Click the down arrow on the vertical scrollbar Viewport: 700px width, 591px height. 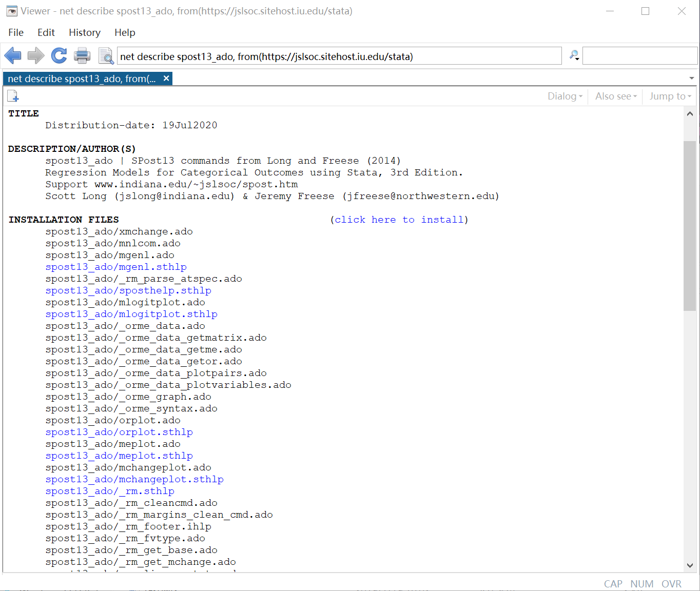[690, 565]
